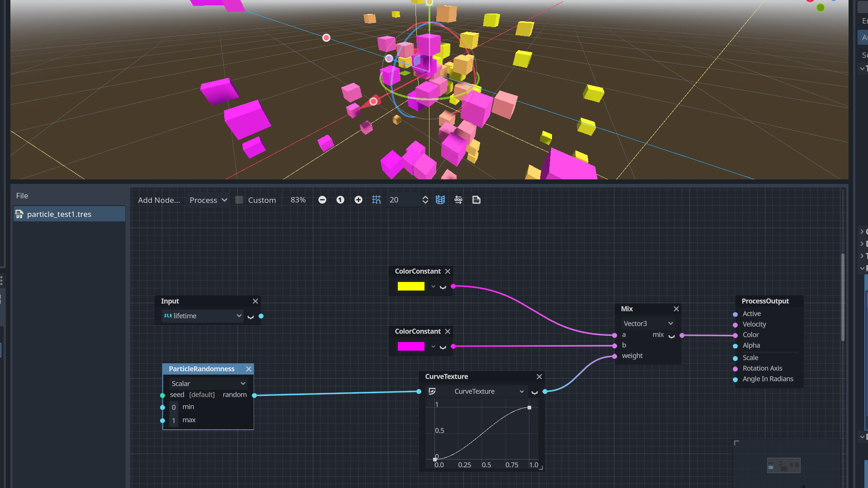Image resolution: width=868 pixels, height=488 pixels.
Task: Toggle preview on the Input node
Action: coord(251,316)
